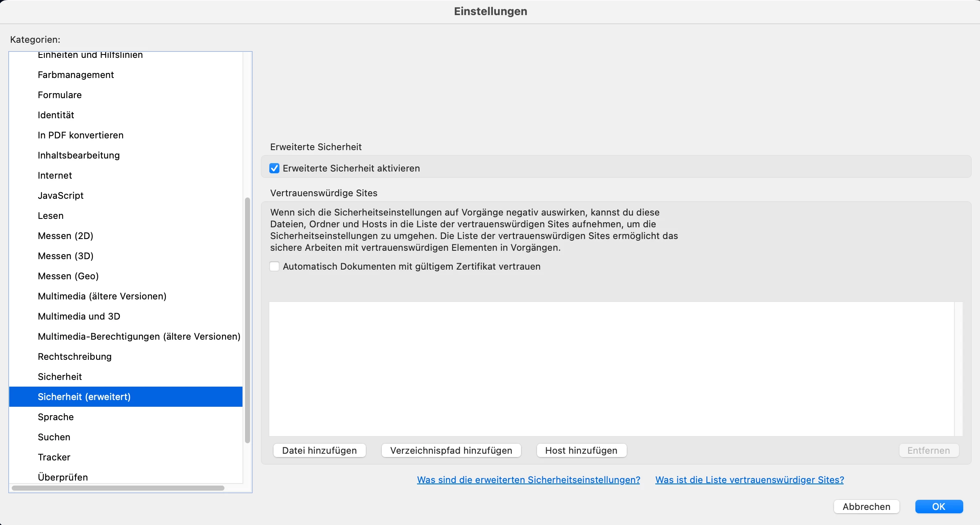Select Multimedia und 3D category
The image size is (980, 525).
(79, 316)
